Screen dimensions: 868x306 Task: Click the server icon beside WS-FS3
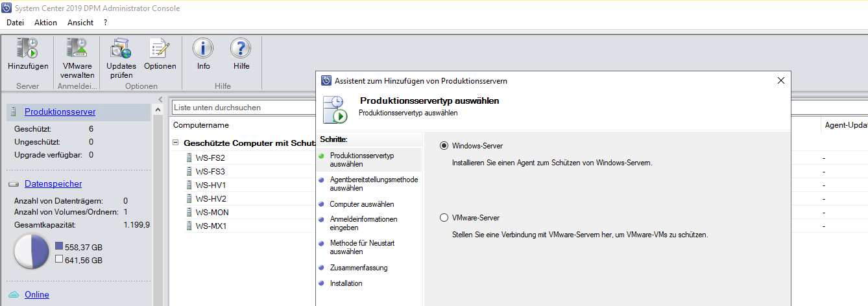coord(189,172)
